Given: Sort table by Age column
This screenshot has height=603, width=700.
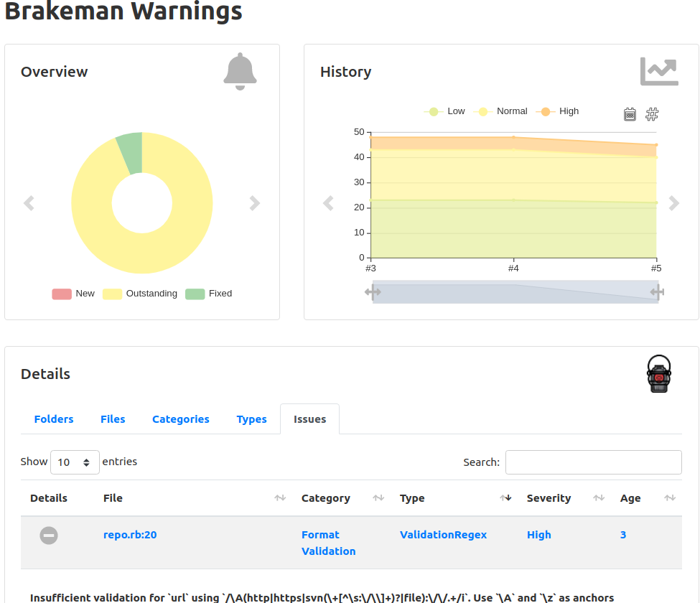Looking at the screenshot, I should tap(648, 498).
